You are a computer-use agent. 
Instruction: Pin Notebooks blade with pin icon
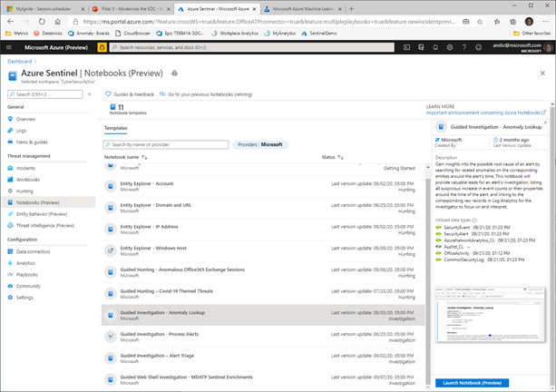[x=174, y=73]
